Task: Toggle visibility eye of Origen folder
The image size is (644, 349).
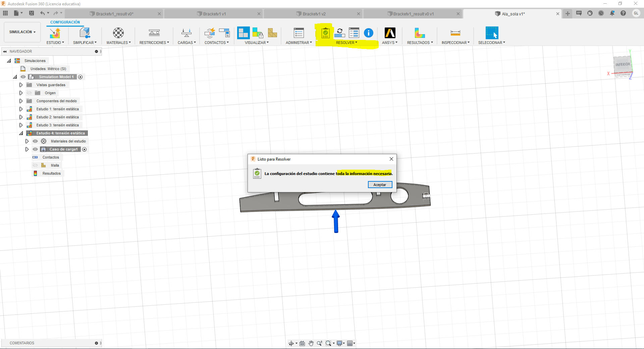Action: pyautogui.click(x=29, y=93)
